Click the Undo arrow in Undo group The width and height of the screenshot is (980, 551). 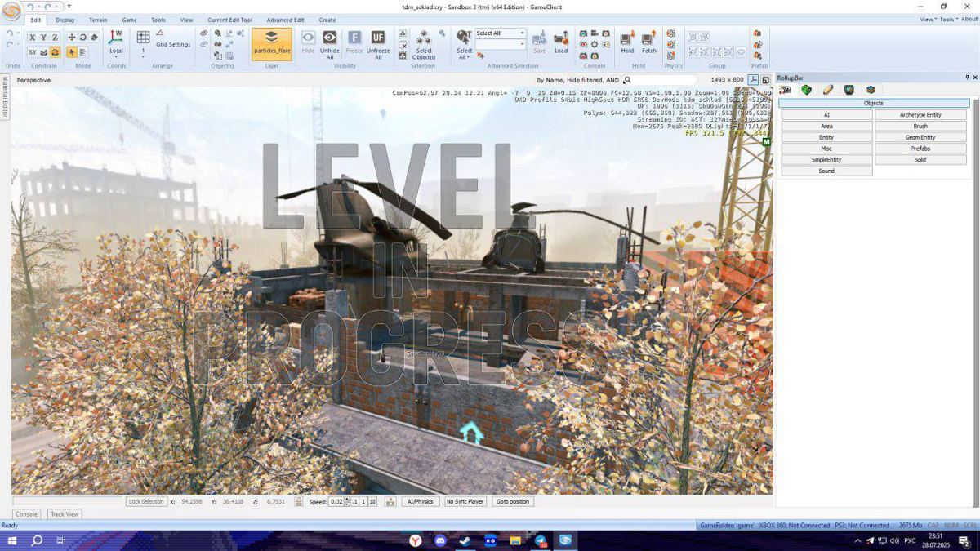pyautogui.click(x=9, y=34)
